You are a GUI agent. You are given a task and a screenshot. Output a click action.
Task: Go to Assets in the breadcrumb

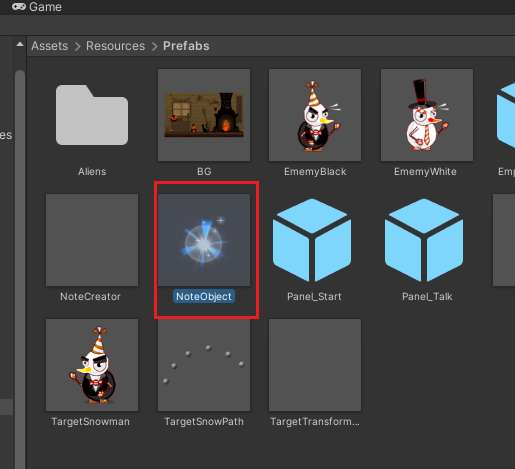50,46
